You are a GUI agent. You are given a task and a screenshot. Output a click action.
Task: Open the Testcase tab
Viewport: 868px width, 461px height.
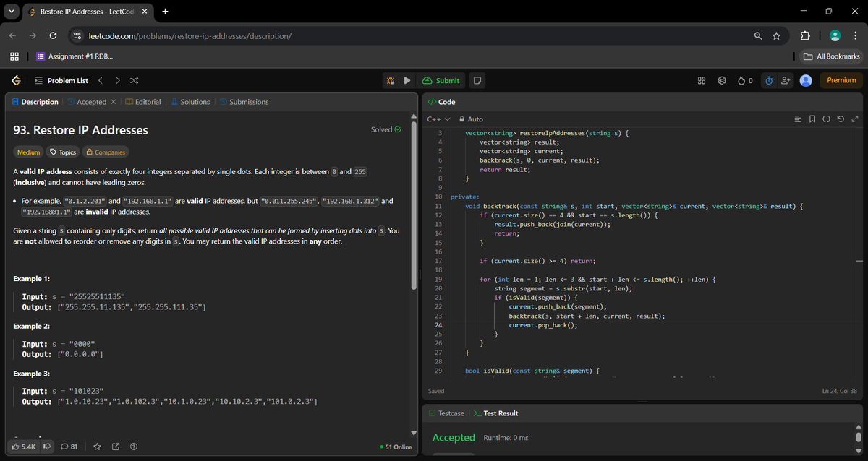coord(447,413)
